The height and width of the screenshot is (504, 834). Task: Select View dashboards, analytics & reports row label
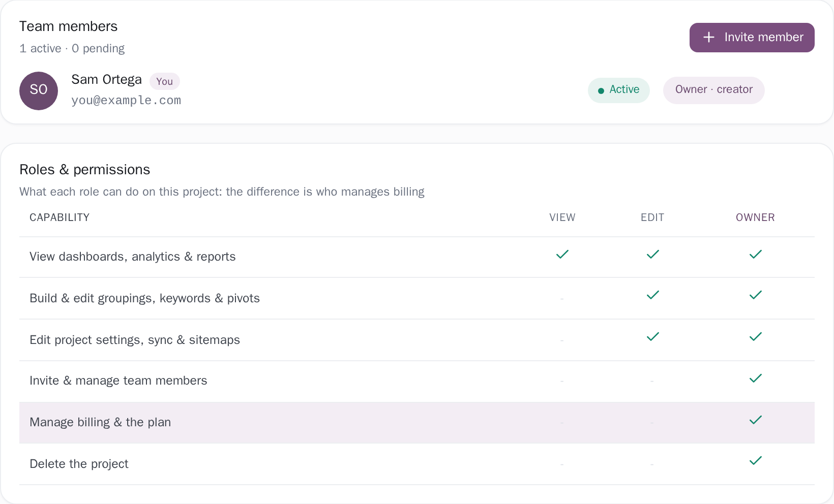pyautogui.click(x=133, y=257)
